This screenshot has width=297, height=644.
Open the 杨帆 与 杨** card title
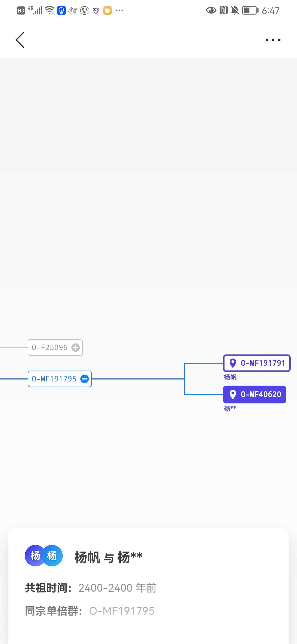[x=108, y=558]
